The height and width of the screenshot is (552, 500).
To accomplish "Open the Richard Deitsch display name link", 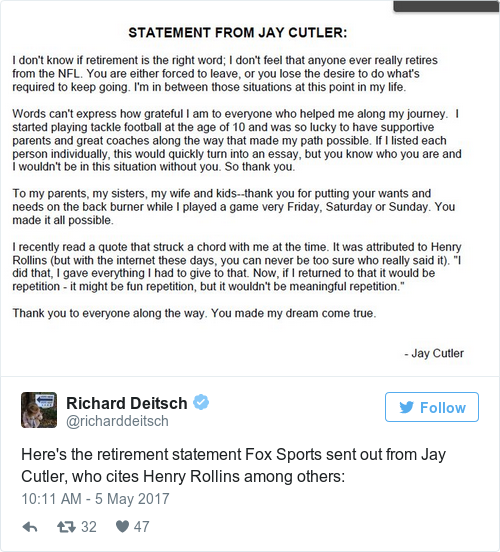I will (x=127, y=403).
